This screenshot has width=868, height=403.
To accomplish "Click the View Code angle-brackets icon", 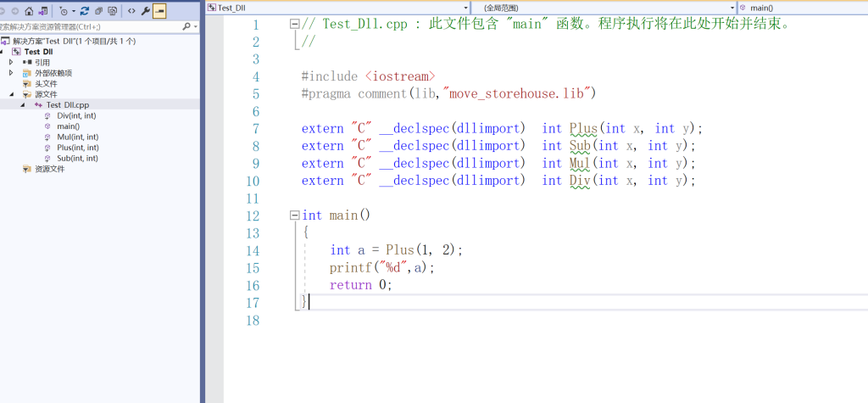I will pyautogui.click(x=131, y=11).
